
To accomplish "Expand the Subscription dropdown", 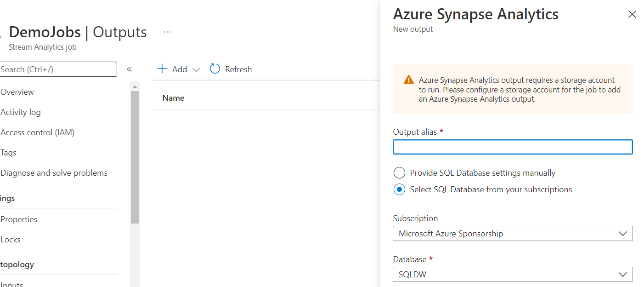I will (513, 234).
